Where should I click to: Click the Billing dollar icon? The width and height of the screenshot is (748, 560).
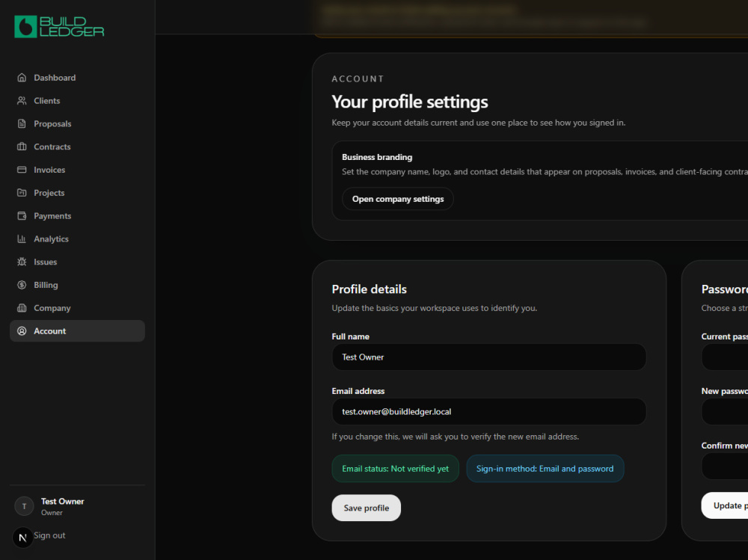coord(22,285)
